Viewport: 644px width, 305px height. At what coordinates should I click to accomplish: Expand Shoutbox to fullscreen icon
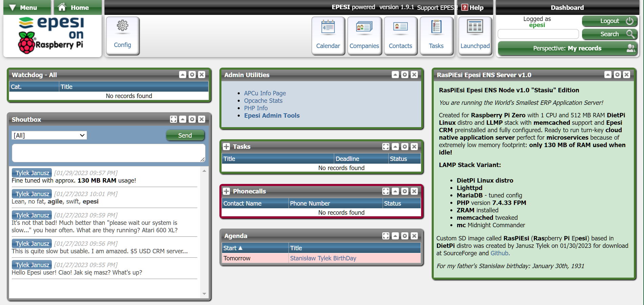[173, 119]
